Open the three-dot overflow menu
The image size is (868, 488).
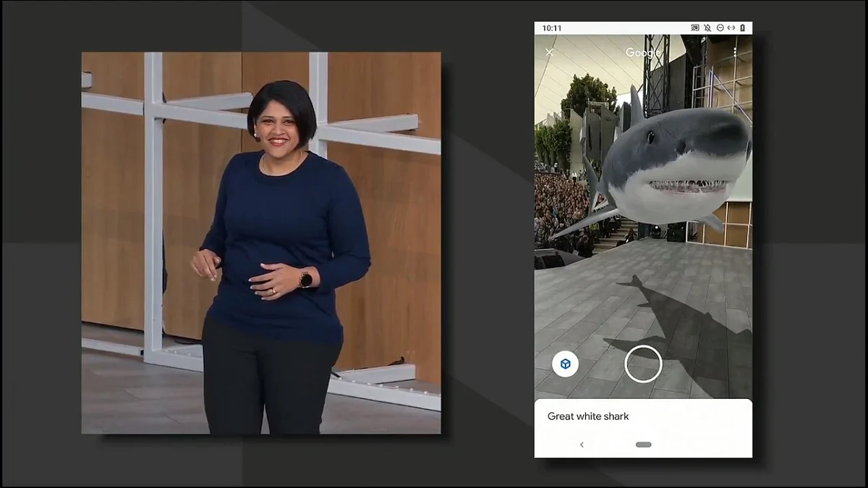pyautogui.click(x=735, y=52)
